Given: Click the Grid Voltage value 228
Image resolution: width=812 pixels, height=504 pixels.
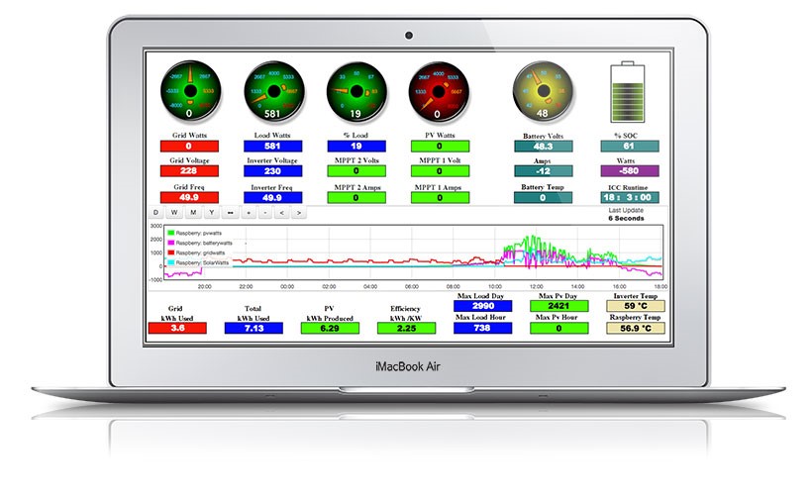Looking at the screenshot, I should 189,171.
